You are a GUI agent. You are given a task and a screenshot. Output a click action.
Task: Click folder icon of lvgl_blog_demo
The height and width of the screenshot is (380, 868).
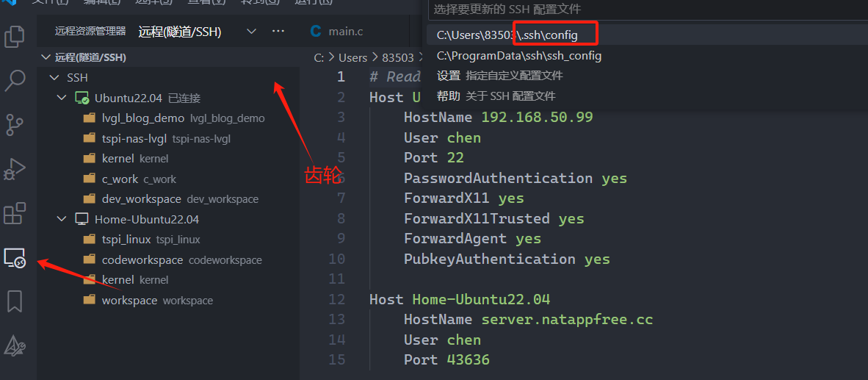(x=89, y=118)
